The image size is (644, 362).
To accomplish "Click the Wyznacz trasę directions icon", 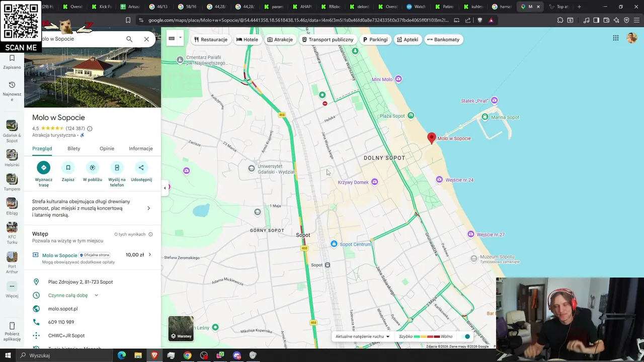I will coord(44,167).
